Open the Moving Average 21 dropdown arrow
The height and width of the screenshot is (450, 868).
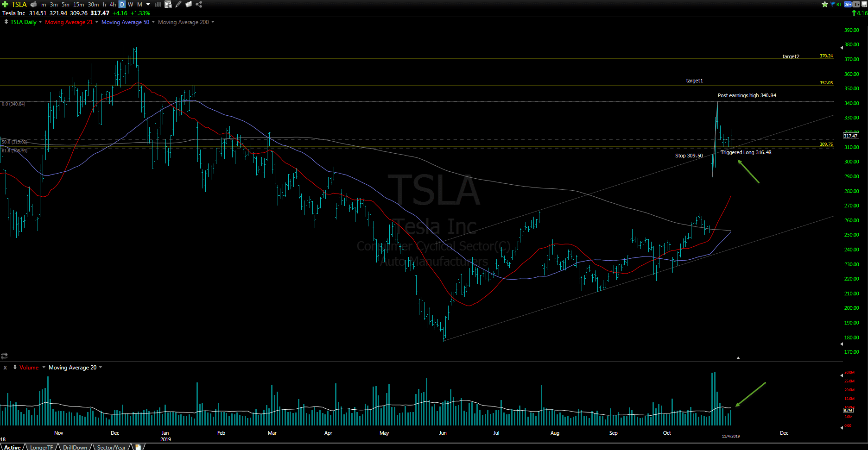[97, 22]
